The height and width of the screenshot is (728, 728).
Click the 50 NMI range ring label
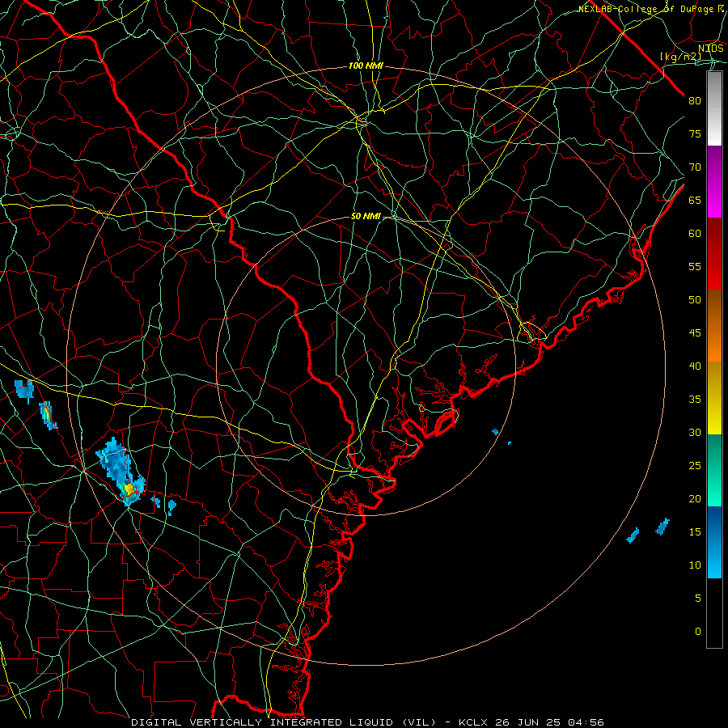pos(366,216)
